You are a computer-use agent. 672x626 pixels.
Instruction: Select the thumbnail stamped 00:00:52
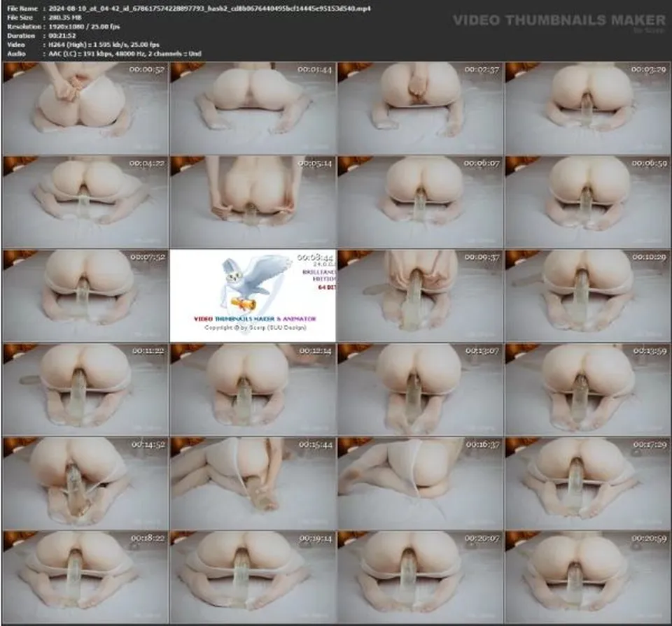pyautogui.click(x=85, y=108)
